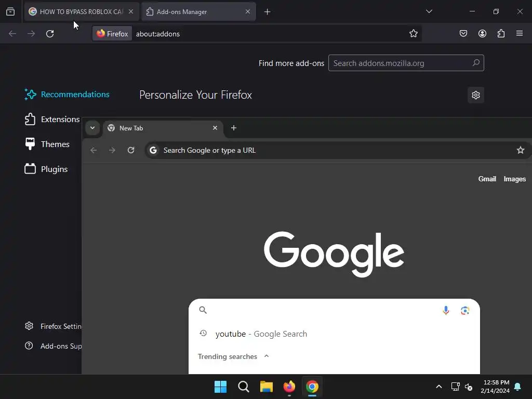The height and width of the screenshot is (399, 532).
Task: Reload the Chrome page
Action: (131, 150)
